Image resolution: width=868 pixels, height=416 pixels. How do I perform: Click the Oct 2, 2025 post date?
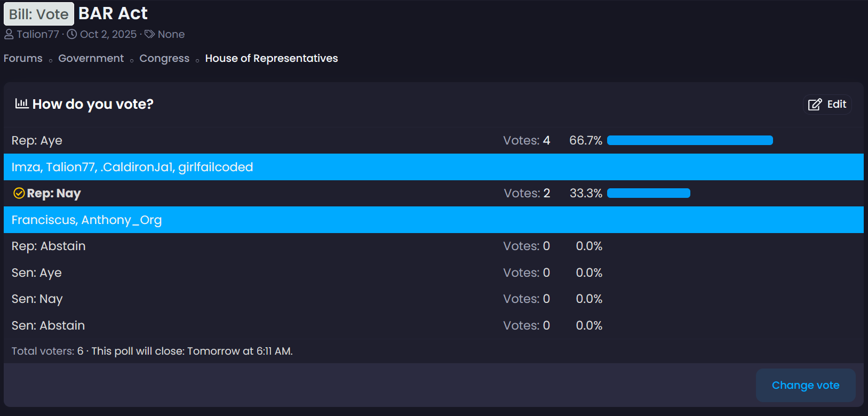tap(108, 34)
